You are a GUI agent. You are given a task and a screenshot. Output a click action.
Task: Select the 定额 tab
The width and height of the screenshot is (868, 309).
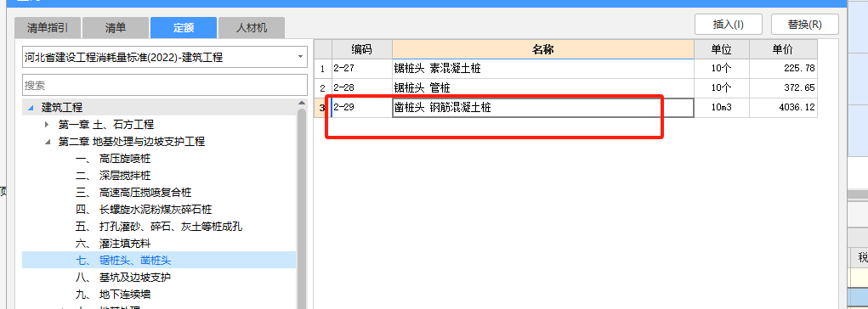(x=184, y=28)
